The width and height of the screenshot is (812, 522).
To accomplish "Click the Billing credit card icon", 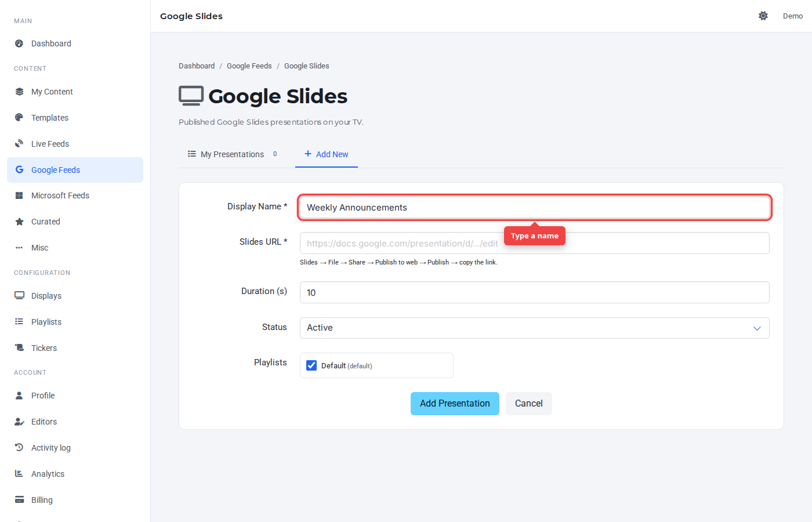I will [x=19, y=500].
